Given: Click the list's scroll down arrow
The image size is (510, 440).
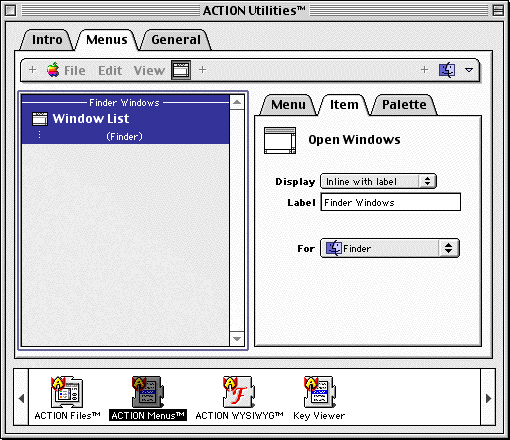Looking at the screenshot, I should tap(237, 339).
